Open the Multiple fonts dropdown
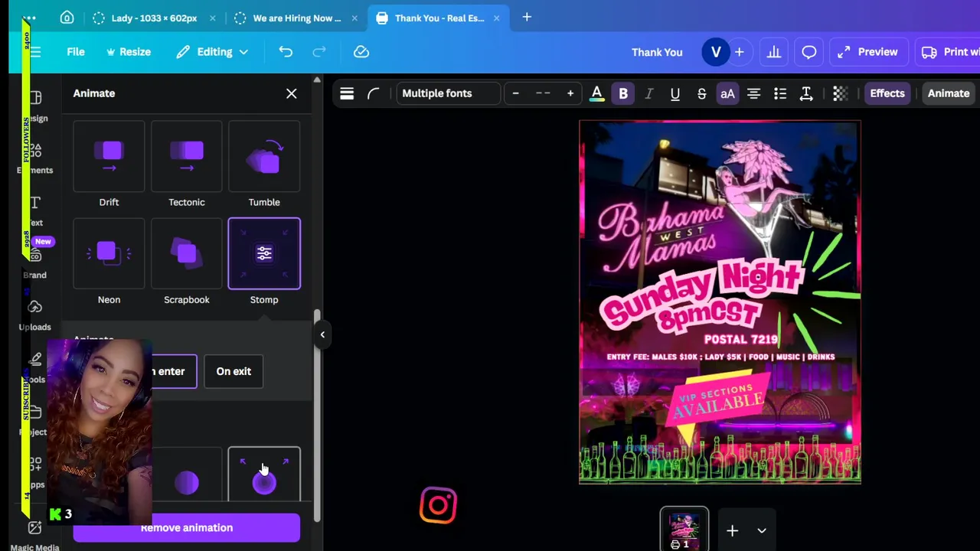The image size is (980, 551). tap(448, 93)
